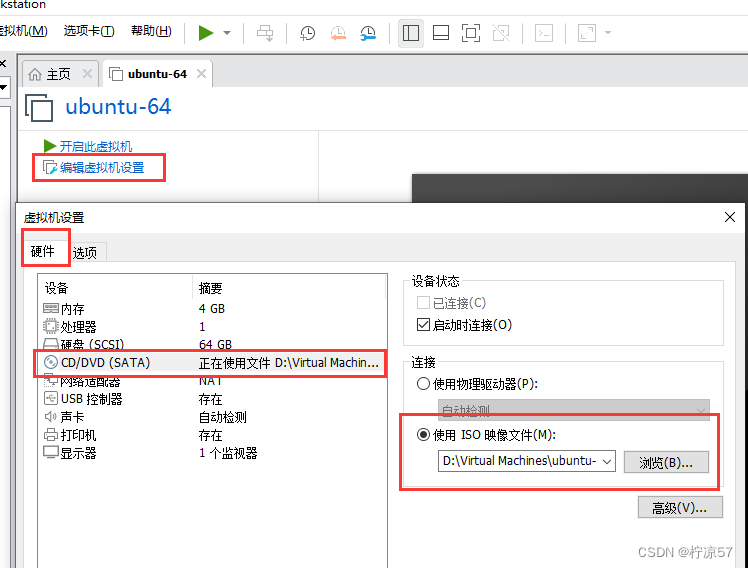Select the 使用 ISO 映像文件(M) radio button

click(x=423, y=434)
